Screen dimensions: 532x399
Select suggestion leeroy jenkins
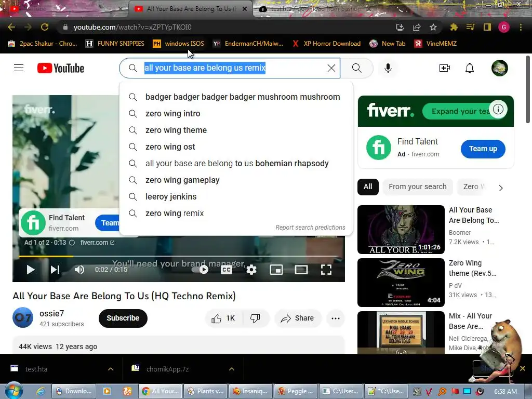pyautogui.click(x=236, y=197)
